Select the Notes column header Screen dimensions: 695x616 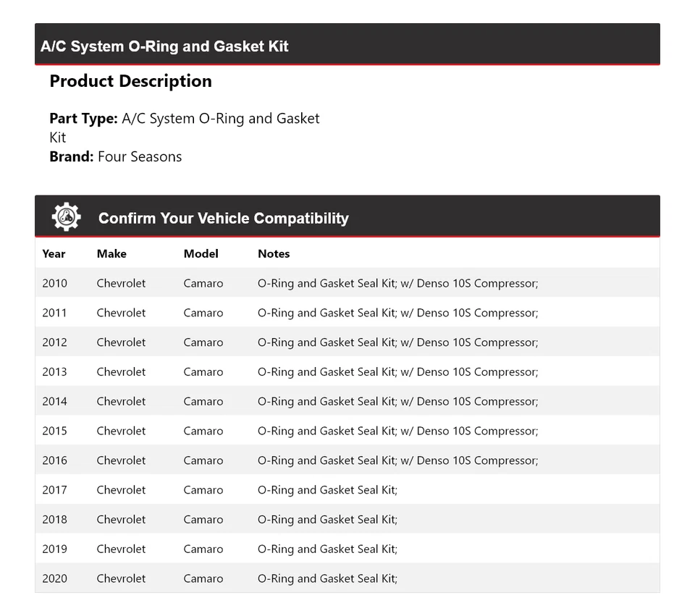tap(274, 254)
